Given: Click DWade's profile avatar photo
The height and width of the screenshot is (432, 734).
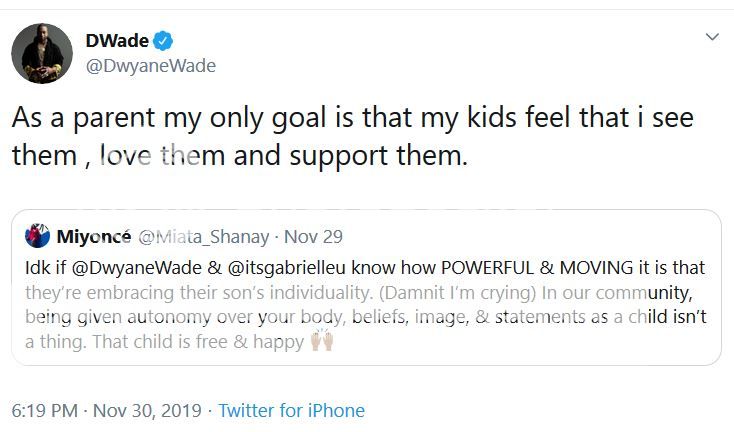Looking at the screenshot, I should (42, 53).
